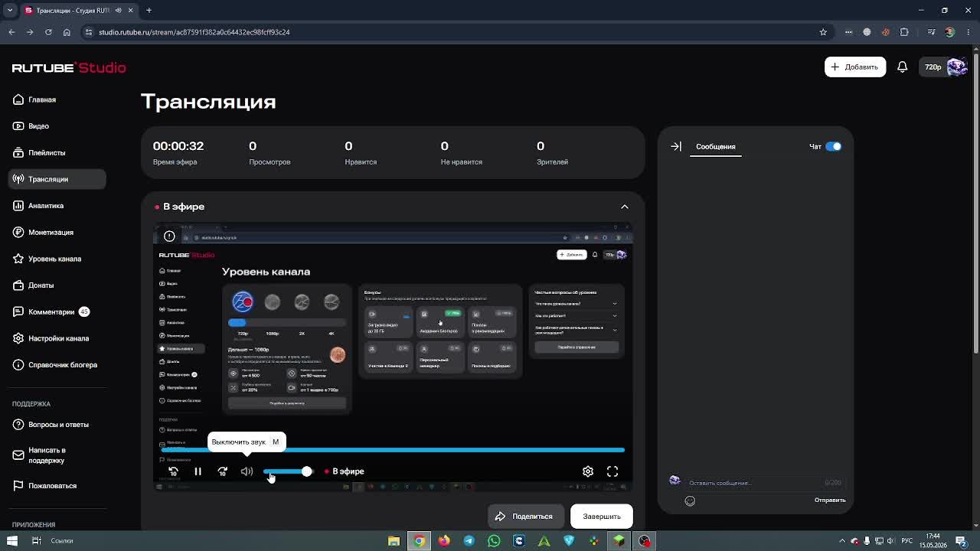
Task: Click the Написать в поддержку envelope icon
Action: tap(18, 455)
